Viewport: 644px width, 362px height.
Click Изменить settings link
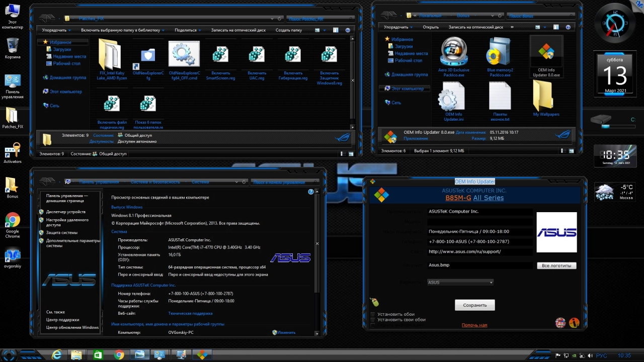click(286, 332)
